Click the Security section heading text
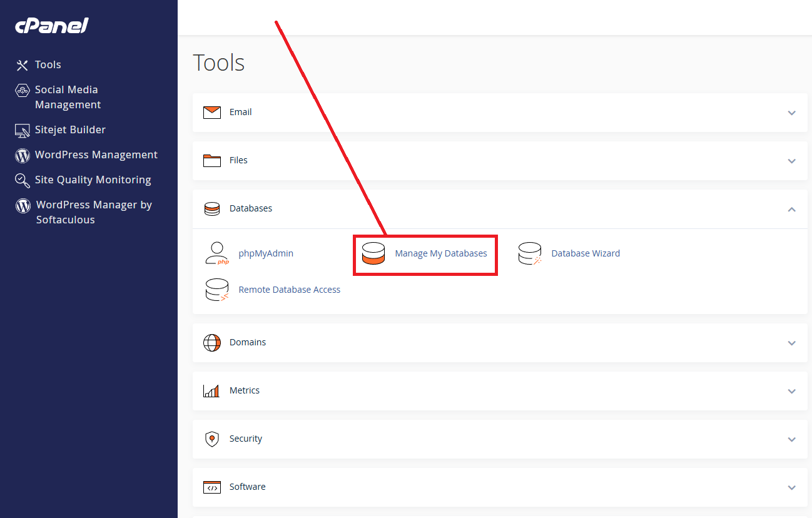812x518 pixels. point(246,439)
